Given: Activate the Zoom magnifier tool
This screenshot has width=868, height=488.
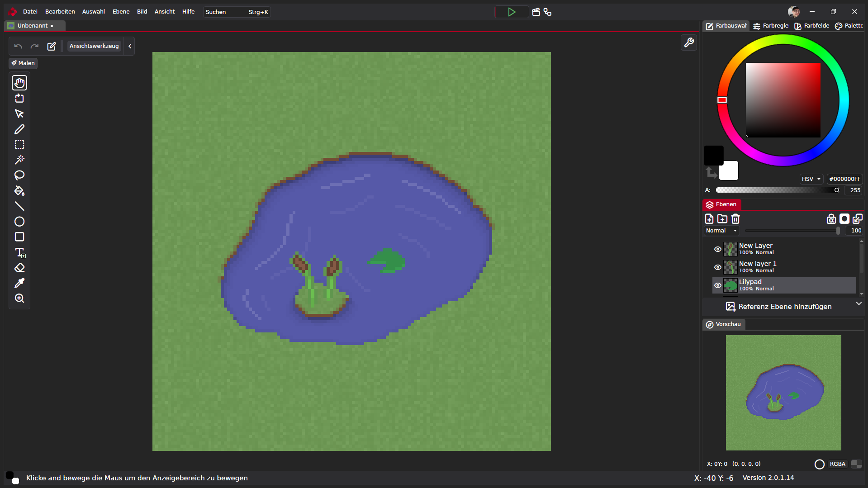Looking at the screenshot, I should tap(19, 298).
